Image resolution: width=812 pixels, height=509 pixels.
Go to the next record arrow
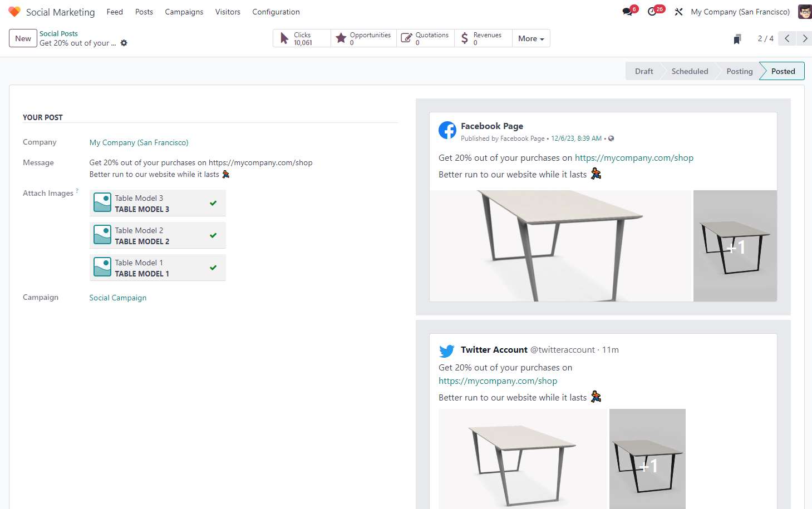click(805, 38)
